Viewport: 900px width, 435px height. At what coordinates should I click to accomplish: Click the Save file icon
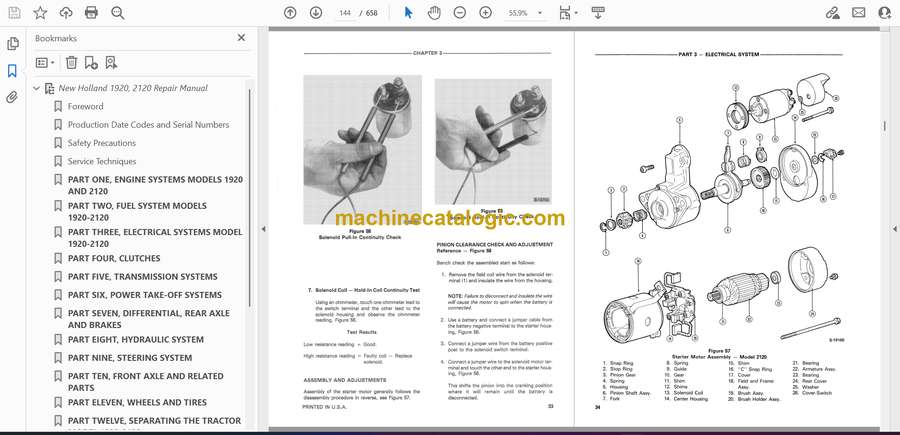(x=14, y=13)
